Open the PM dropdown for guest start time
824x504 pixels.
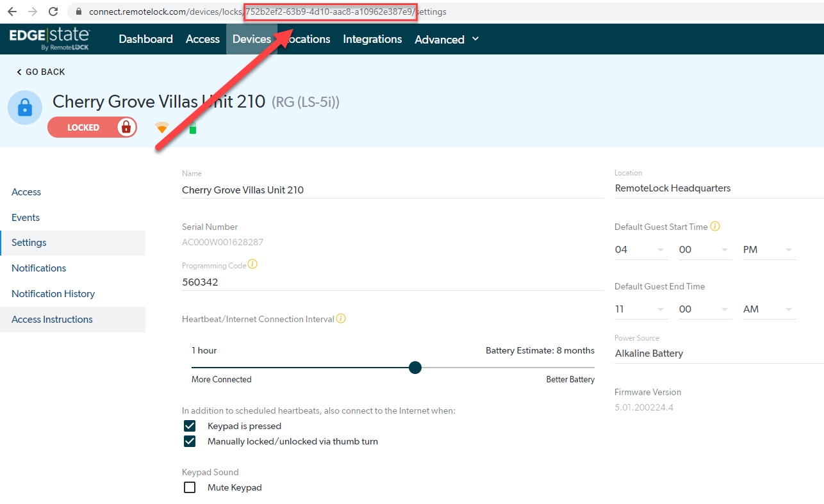click(x=769, y=249)
